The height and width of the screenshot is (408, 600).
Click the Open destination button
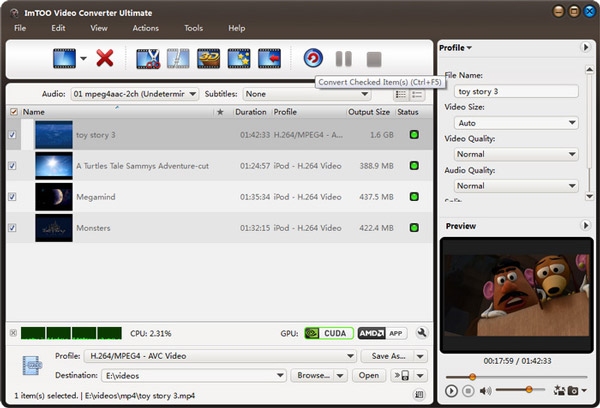click(x=369, y=375)
